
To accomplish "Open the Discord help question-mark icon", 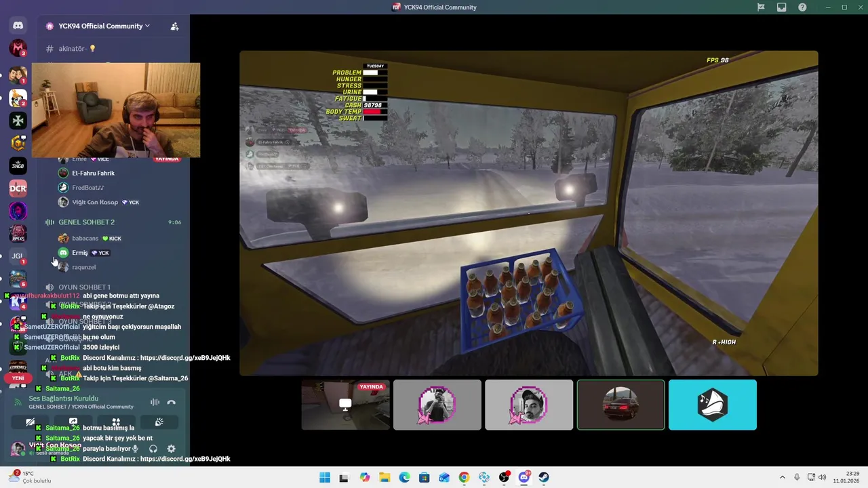I will (802, 7).
